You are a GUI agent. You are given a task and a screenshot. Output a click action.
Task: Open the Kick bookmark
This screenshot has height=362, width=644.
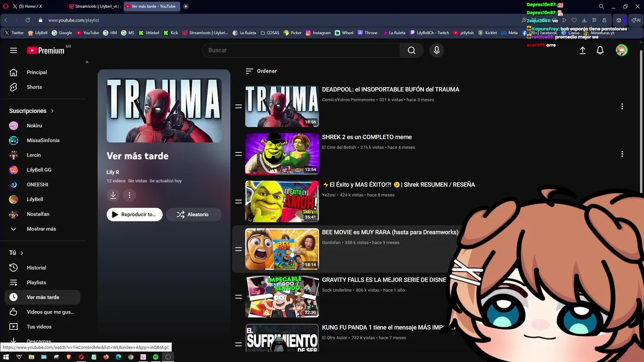(x=171, y=33)
